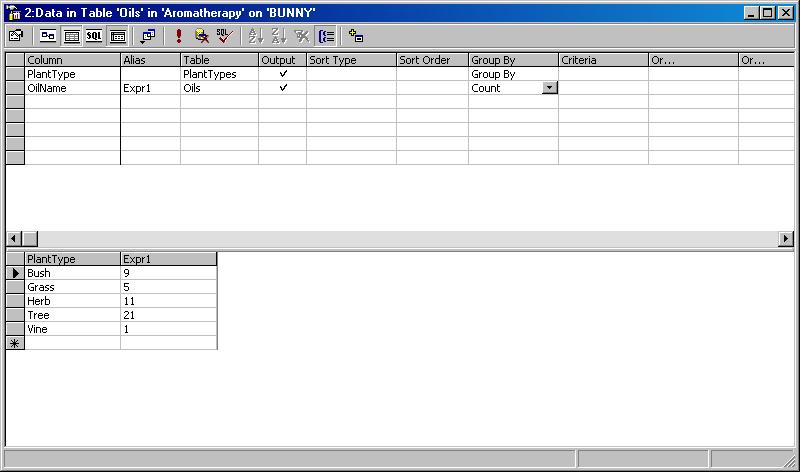Run the query with the red exclamation icon
This screenshot has height=472, width=800.
coord(179,36)
